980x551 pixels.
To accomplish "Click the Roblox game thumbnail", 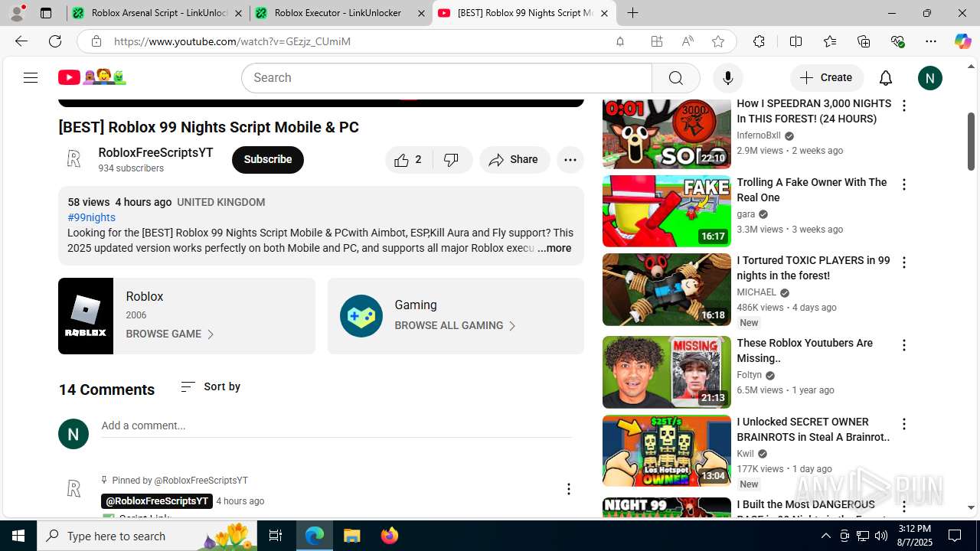I will (86, 316).
